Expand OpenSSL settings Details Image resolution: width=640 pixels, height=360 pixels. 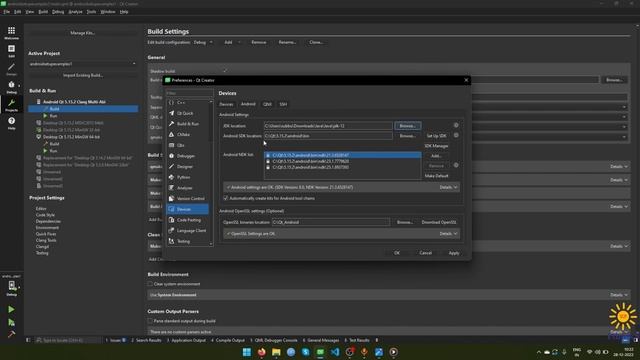(x=449, y=234)
